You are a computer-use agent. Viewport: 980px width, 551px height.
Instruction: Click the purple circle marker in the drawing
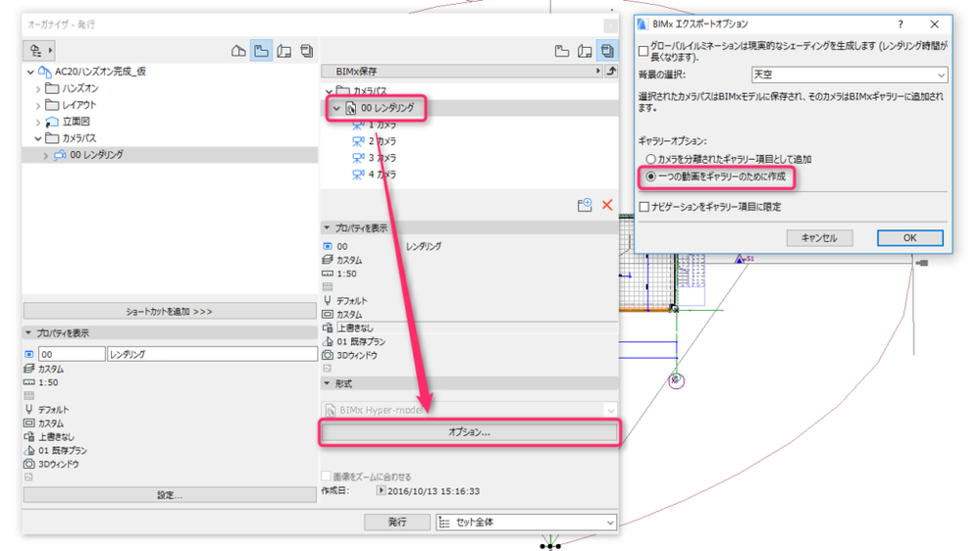676,379
